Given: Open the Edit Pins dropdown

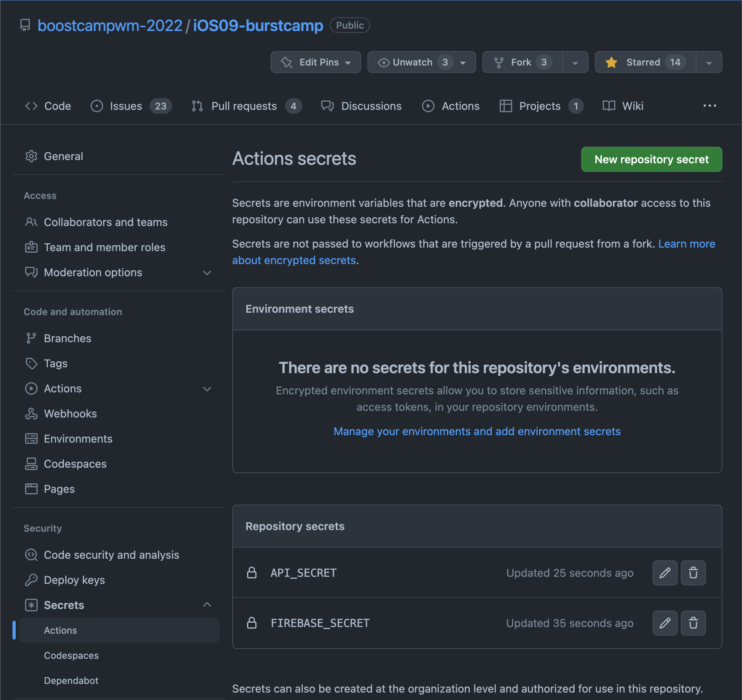Looking at the screenshot, I should point(316,62).
